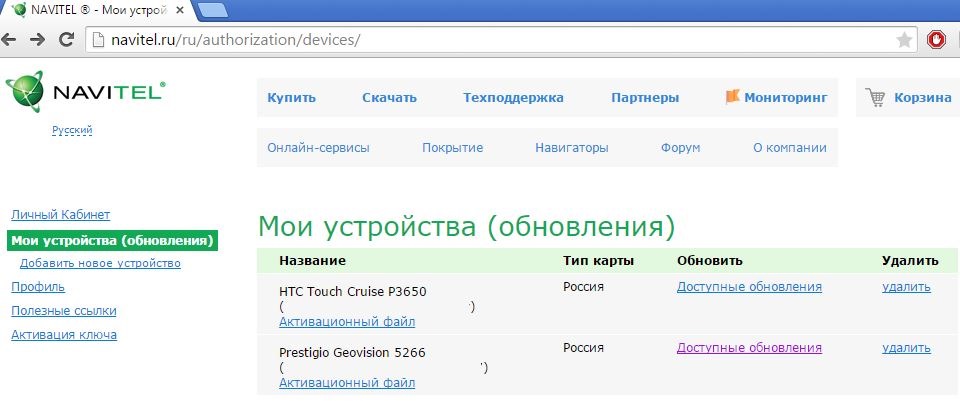Click Prestigio Geovision 5266 device name
Screen dimensions: 960x401
(x=352, y=353)
